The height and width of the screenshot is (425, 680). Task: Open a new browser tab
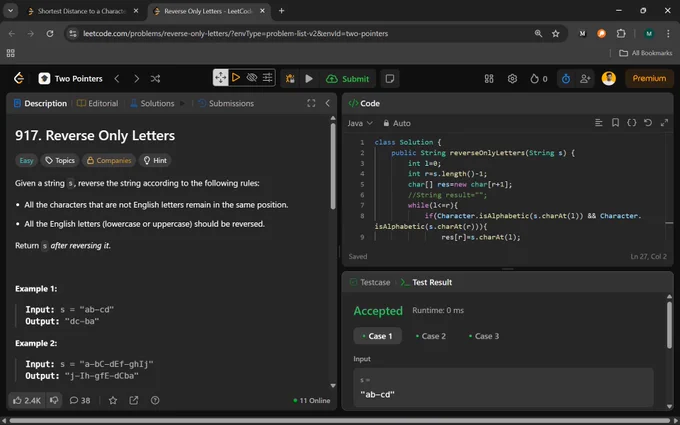(281, 11)
